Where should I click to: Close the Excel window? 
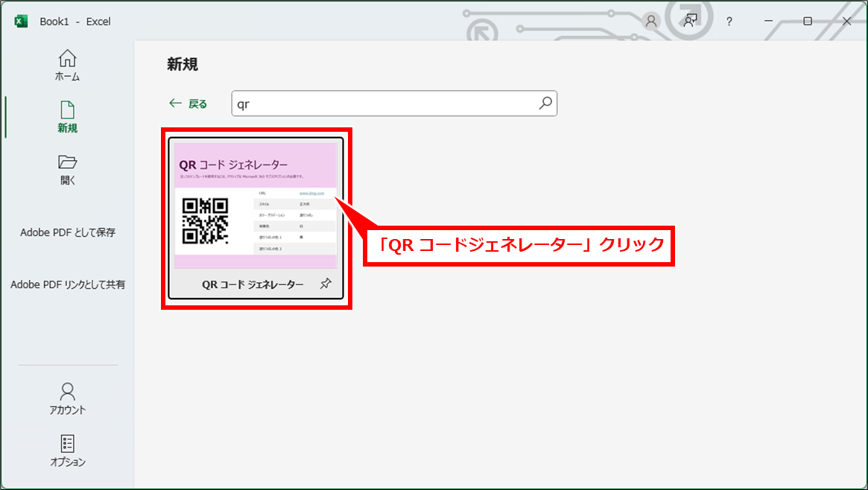pos(846,21)
